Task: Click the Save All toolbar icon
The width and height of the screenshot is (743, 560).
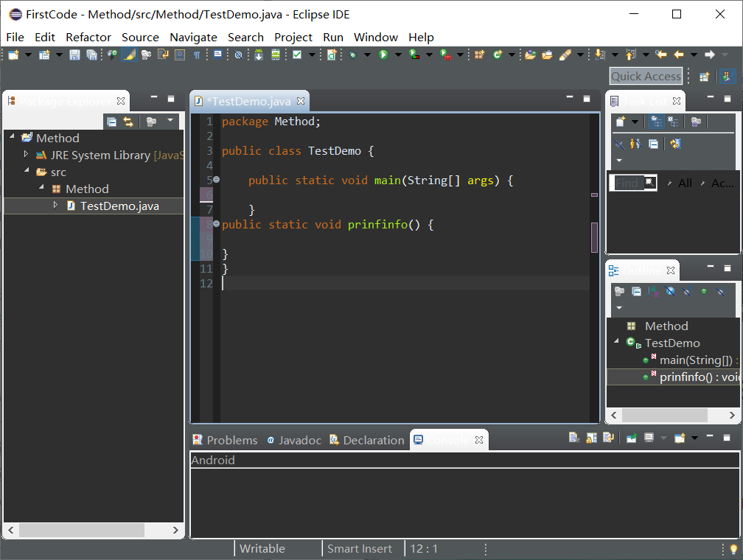Action: tap(91, 55)
